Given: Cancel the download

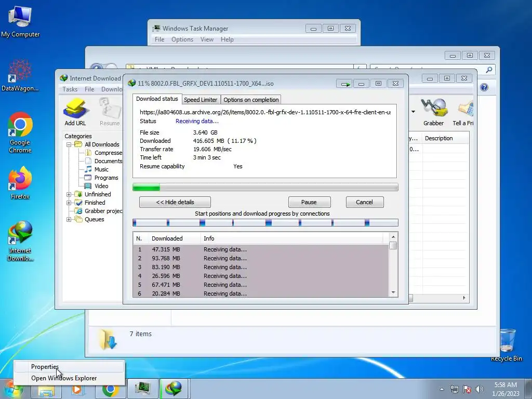Looking at the screenshot, I should 365,202.
